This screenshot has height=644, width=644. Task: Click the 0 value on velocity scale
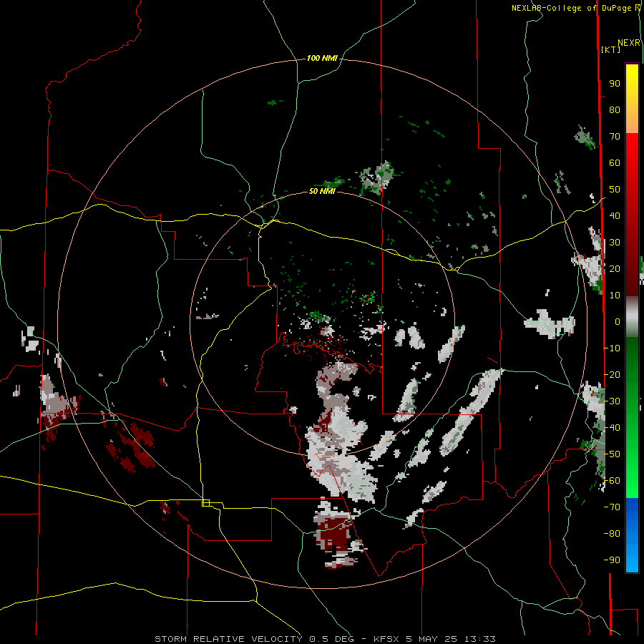click(x=618, y=322)
